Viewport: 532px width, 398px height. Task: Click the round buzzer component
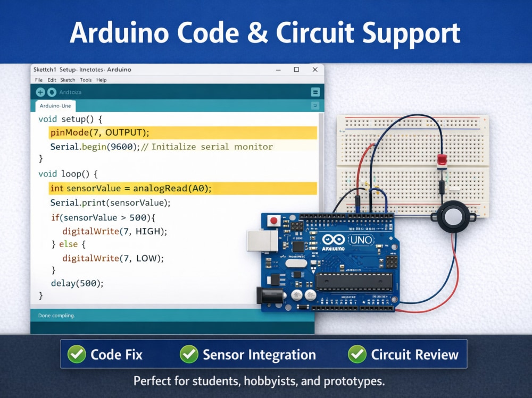click(453, 217)
